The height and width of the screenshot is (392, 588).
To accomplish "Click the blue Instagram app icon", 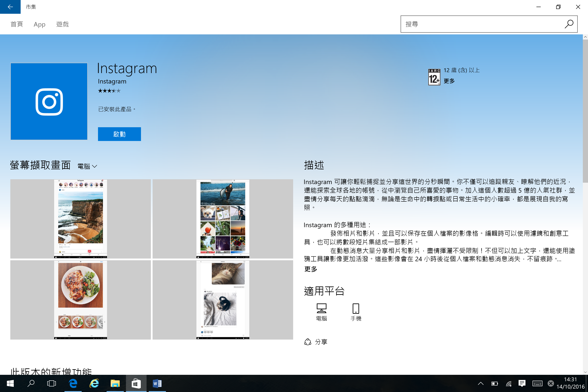I will point(49,101).
